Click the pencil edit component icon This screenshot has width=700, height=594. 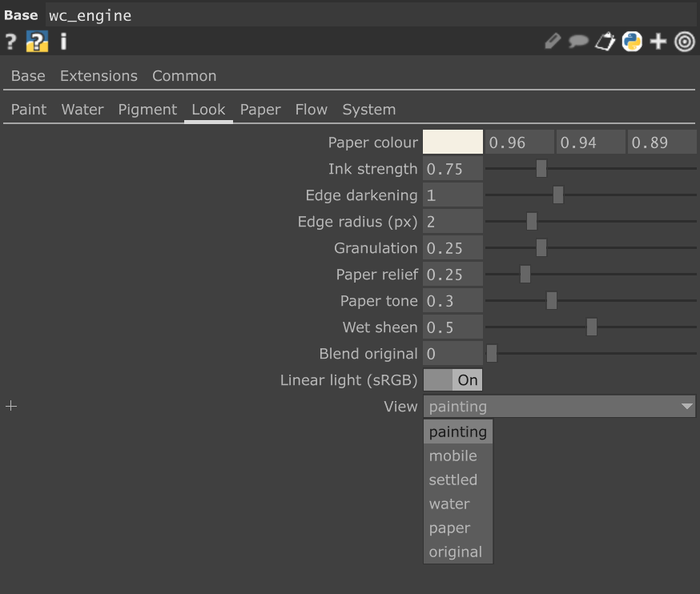(x=553, y=42)
